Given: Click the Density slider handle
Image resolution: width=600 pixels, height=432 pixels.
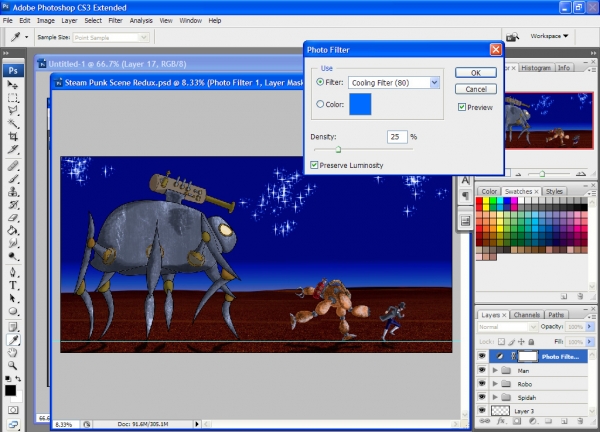Looking at the screenshot, I should (338, 150).
